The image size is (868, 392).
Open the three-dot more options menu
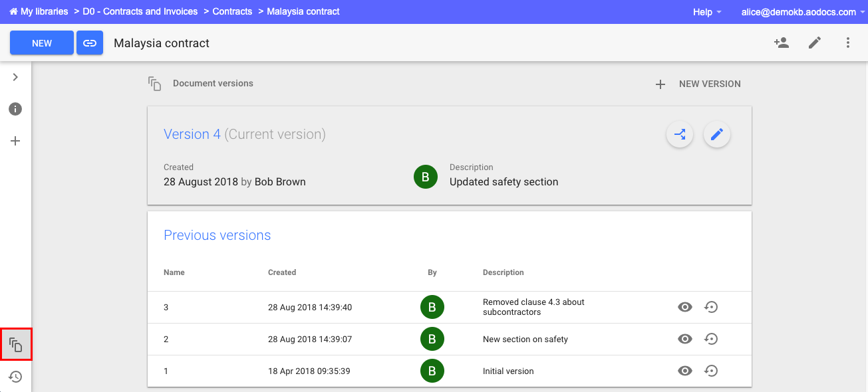pos(848,43)
